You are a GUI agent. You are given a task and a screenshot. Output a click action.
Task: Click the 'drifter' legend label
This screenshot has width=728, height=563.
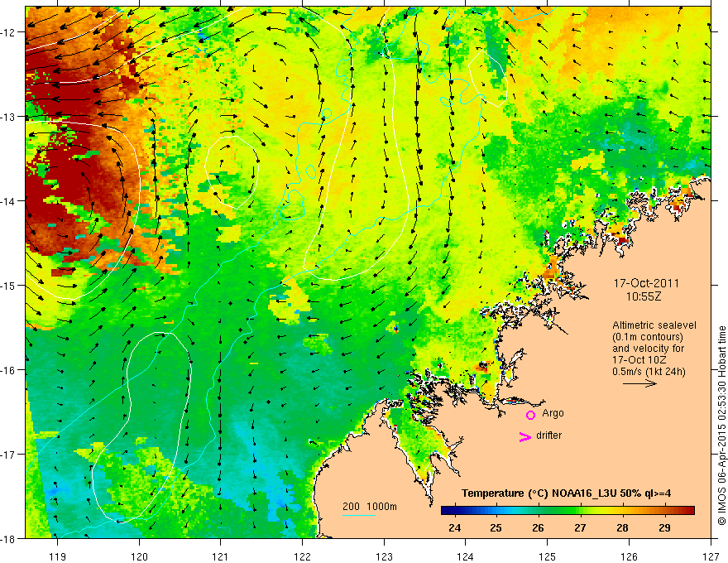tap(548, 435)
